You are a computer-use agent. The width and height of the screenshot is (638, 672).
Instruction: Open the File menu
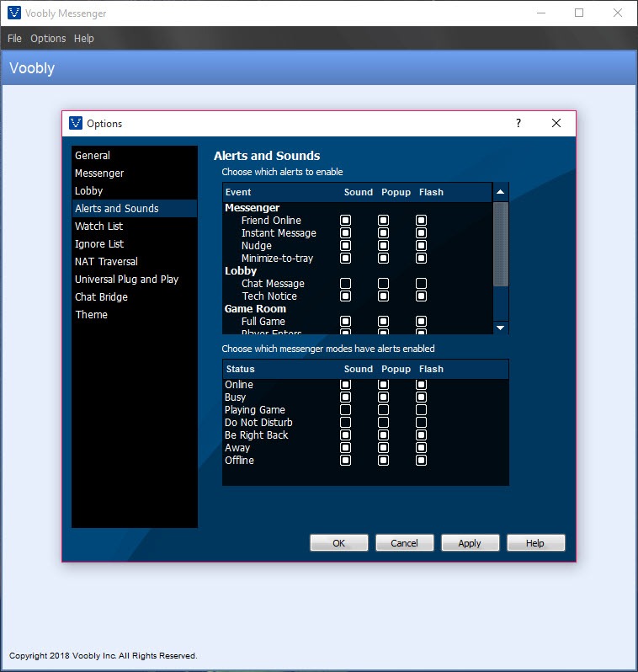tap(14, 39)
